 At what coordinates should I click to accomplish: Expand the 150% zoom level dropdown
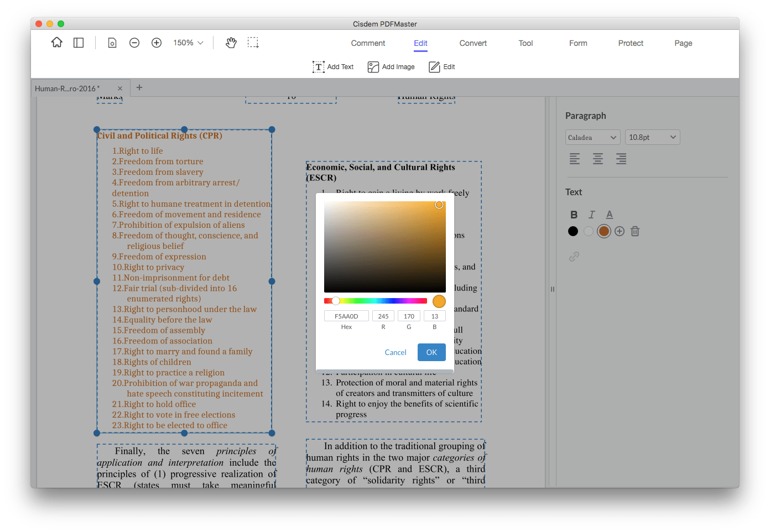coord(188,43)
